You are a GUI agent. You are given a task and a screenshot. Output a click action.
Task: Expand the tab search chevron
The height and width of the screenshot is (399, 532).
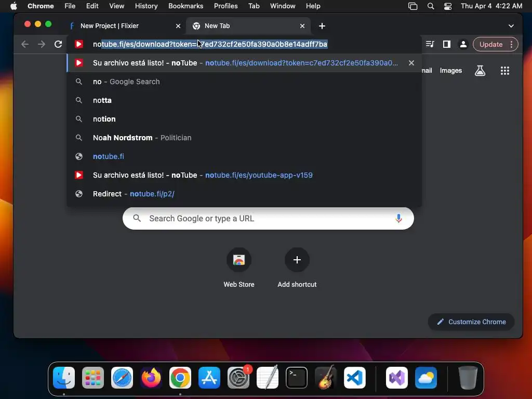pos(511,26)
